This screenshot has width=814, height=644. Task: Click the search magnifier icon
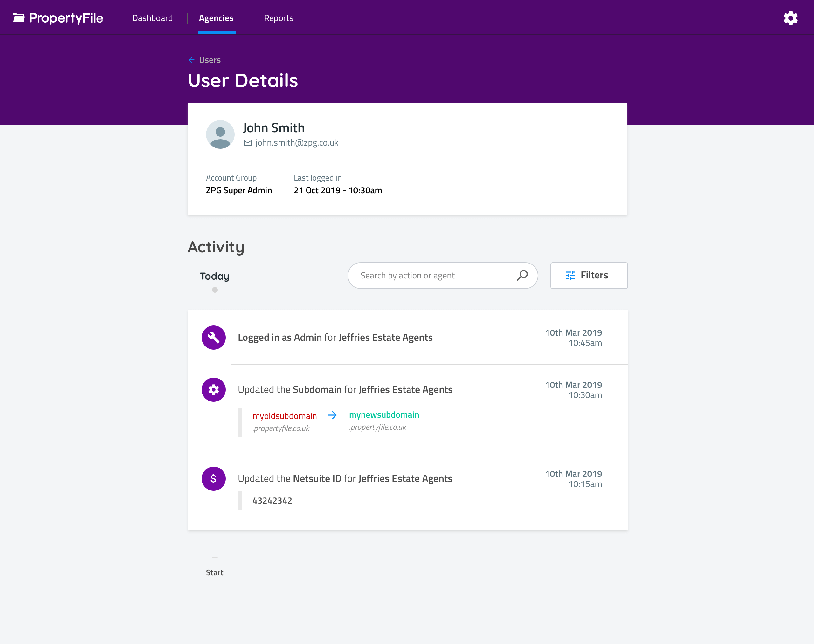(x=522, y=276)
